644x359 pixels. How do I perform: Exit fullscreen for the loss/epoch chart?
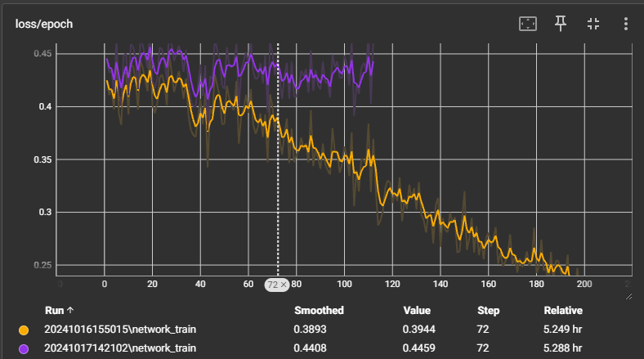click(593, 24)
